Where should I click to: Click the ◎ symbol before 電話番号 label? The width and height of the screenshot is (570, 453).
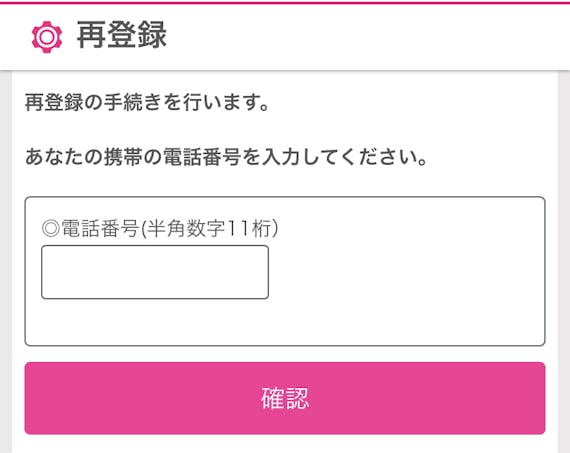(51, 228)
